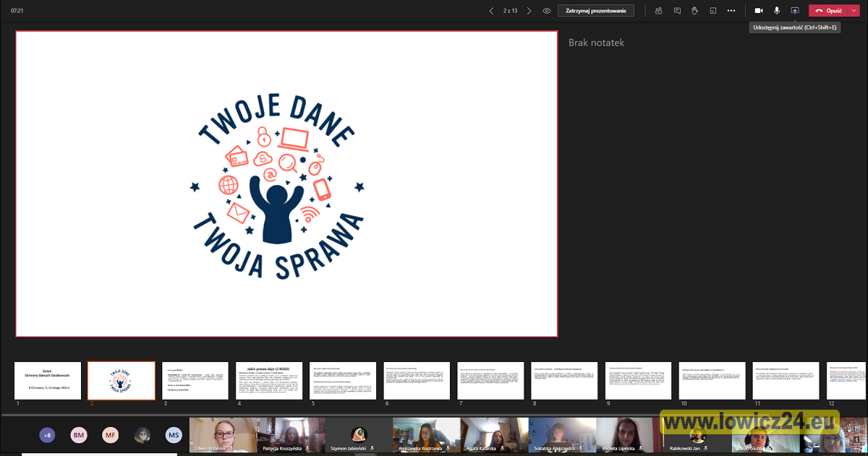Click the MS participant avatar
The width and height of the screenshot is (868, 456).
pyautogui.click(x=173, y=435)
